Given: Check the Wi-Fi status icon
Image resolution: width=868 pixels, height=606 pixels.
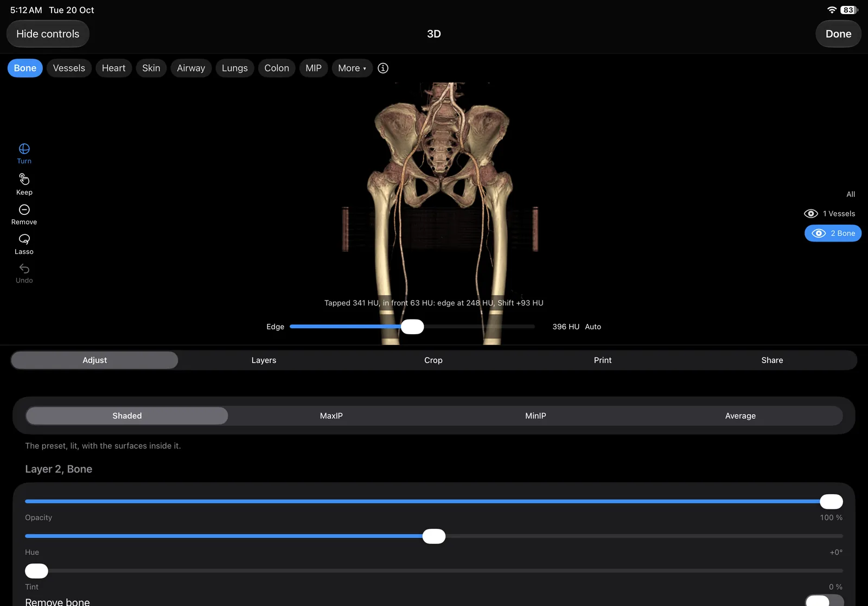Looking at the screenshot, I should (x=832, y=10).
